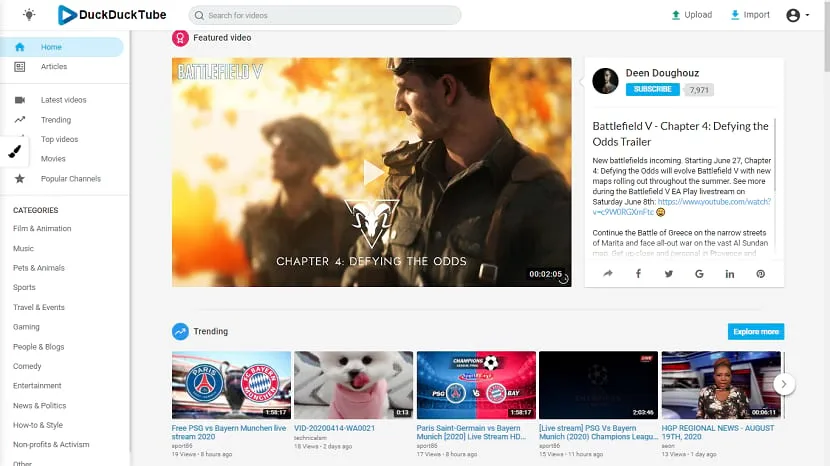Image resolution: width=830 pixels, height=466 pixels.
Task: Click the Home house icon
Action: pos(20,47)
